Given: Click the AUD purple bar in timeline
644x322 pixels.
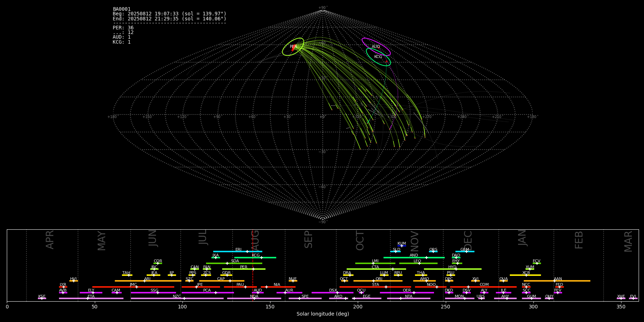Looking at the screenshot, I should click(258, 293).
